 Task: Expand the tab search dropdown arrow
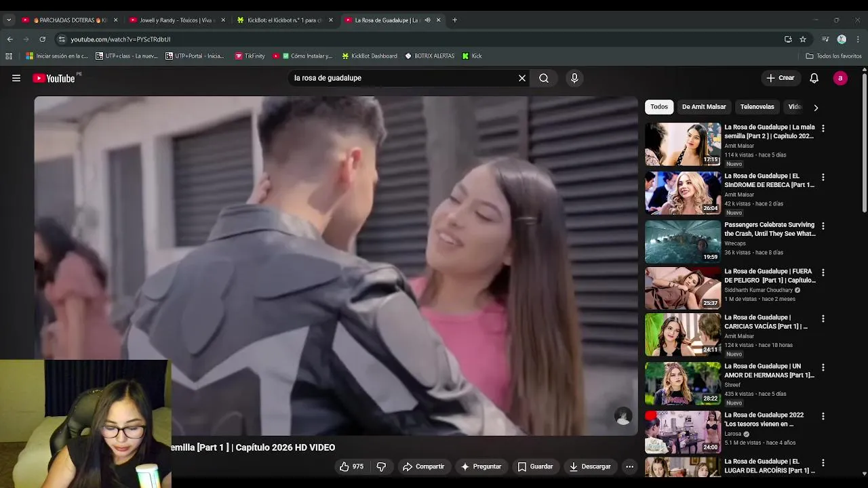pyautogui.click(x=9, y=20)
